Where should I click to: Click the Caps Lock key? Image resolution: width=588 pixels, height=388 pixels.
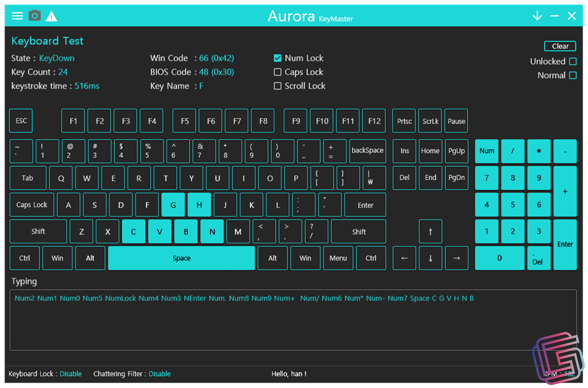point(32,205)
